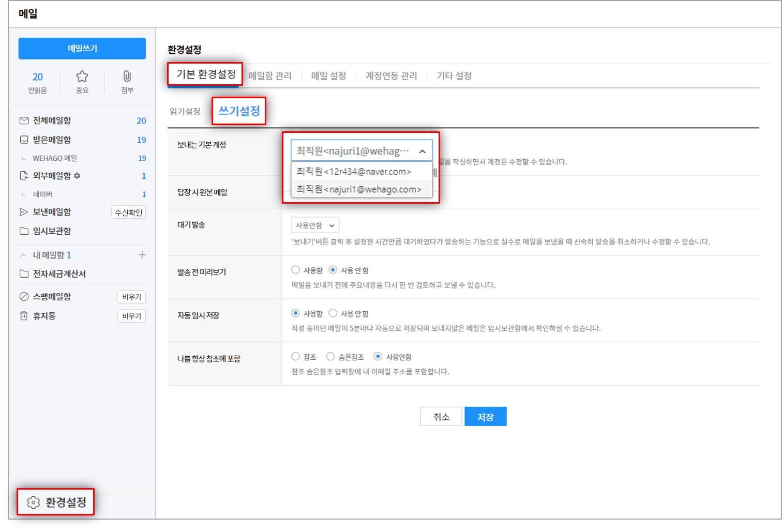Click the 저장 save button

pos(485,417)
